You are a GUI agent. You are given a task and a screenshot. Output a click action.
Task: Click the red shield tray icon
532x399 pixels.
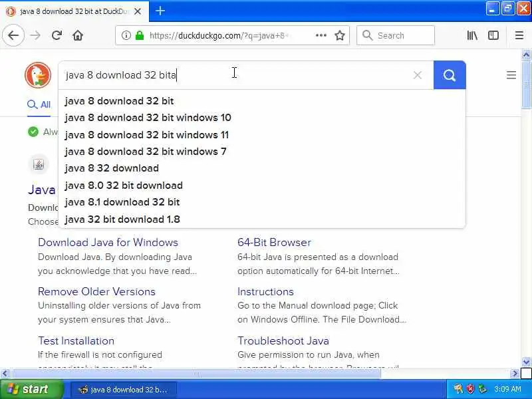(x=470, y=389)
